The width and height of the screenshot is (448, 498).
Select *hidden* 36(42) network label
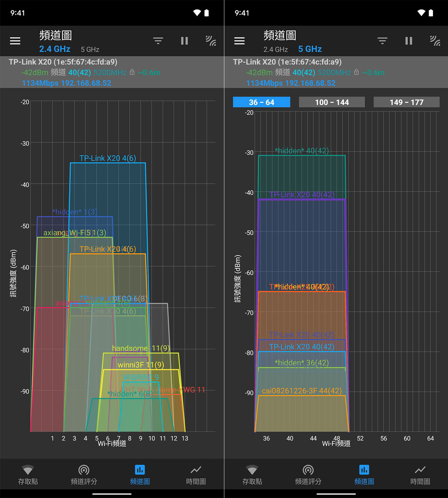pyautogui.click(x=302, y=363)
